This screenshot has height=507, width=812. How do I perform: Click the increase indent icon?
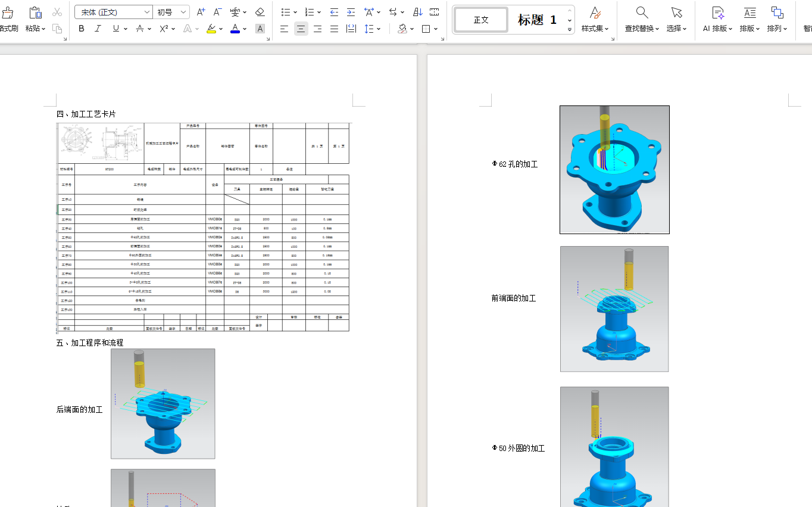coord(351,12)
